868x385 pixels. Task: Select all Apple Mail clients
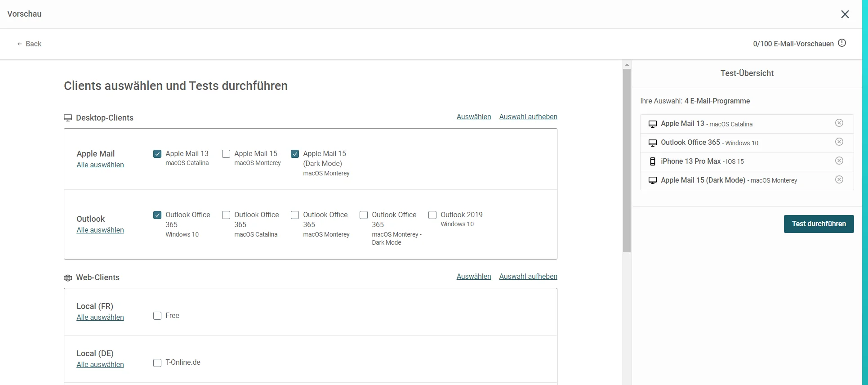coord(100,165)
